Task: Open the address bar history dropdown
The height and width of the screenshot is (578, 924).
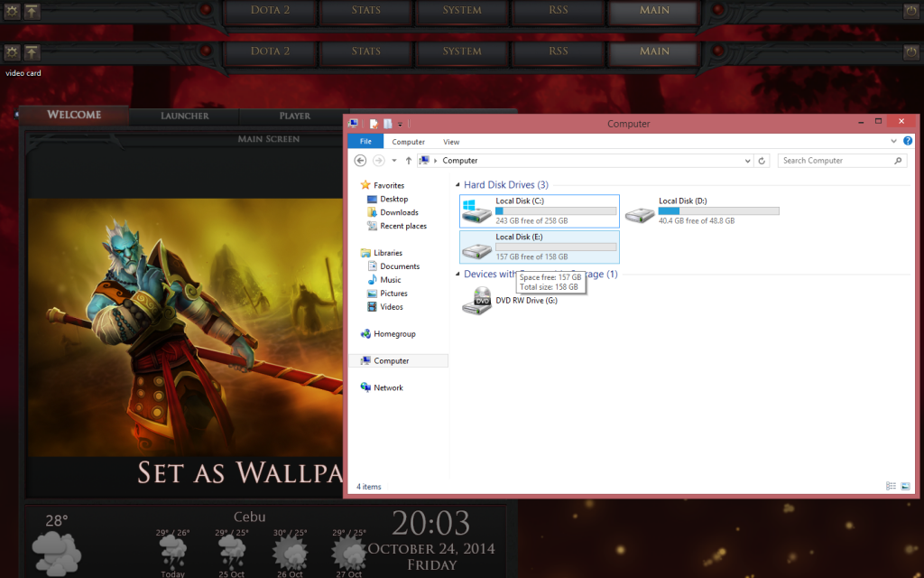Action: pyautogui.click(x=747, y=161)
